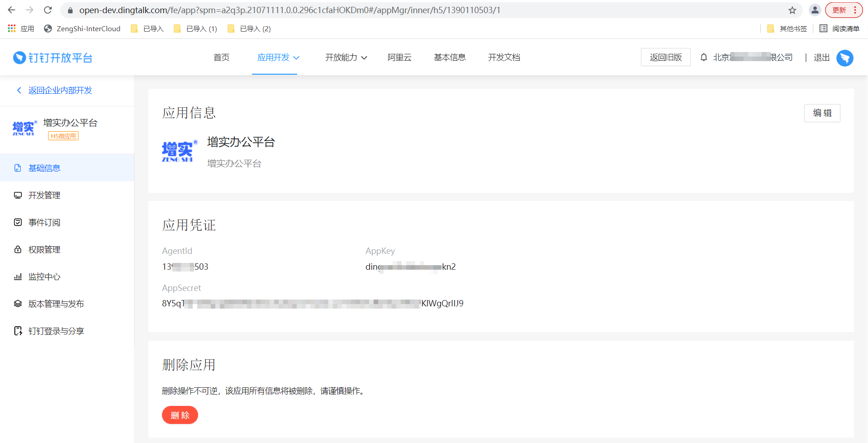
Task: Open 开发文档 in top navigation
Action: coord(504,57)
